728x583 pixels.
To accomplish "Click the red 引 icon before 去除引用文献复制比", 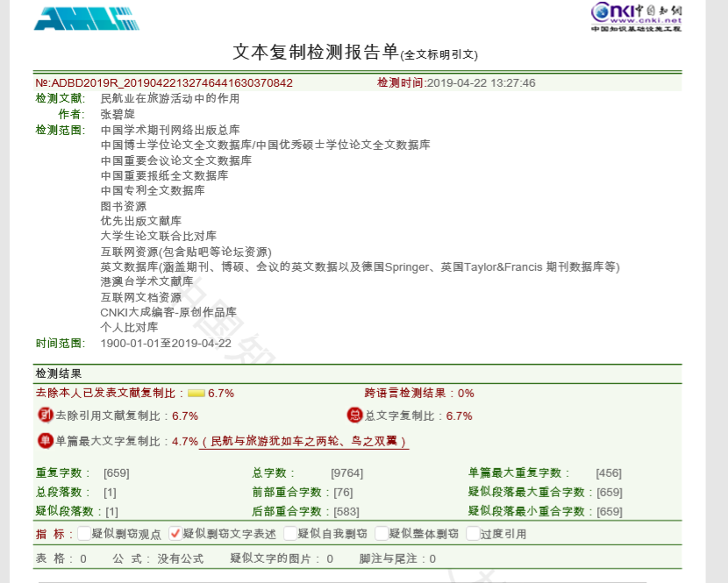I will coord(46,415).
